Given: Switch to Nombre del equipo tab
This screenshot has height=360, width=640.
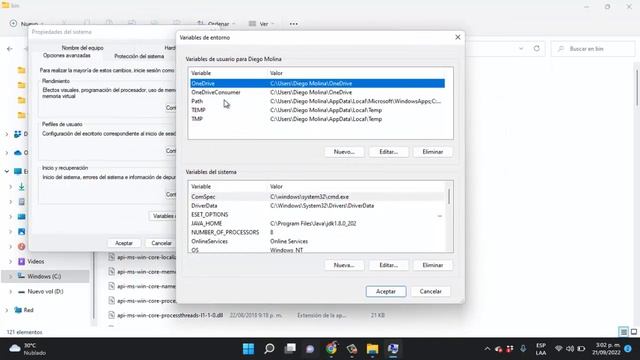Looking at the screenshot, I should point(82,48).
